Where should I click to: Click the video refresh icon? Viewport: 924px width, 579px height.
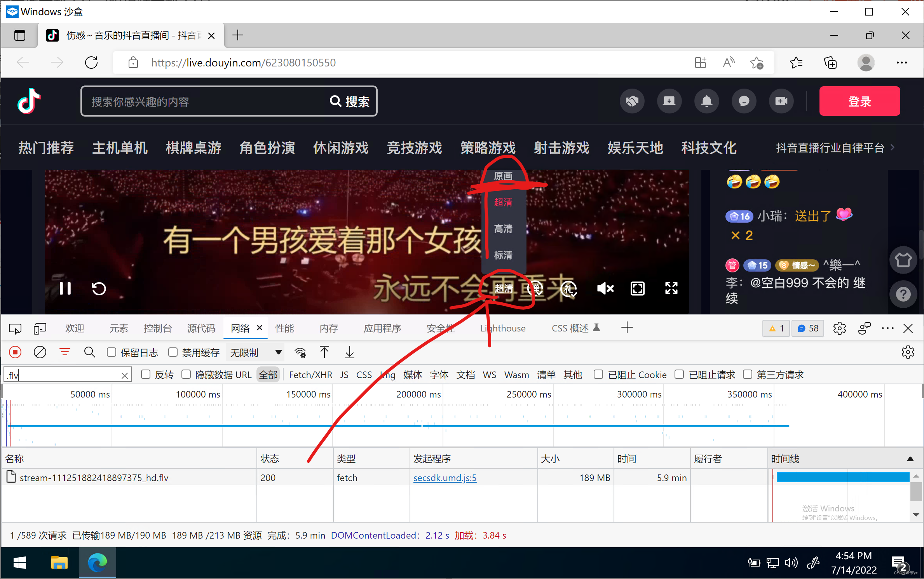[x=99, y=288]
